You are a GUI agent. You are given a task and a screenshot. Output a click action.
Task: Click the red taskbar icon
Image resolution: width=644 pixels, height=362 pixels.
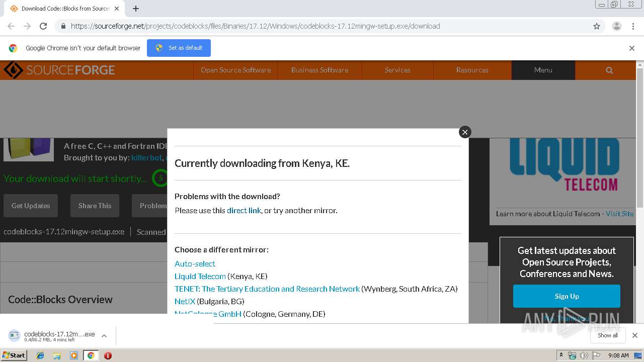pos(108,355)
